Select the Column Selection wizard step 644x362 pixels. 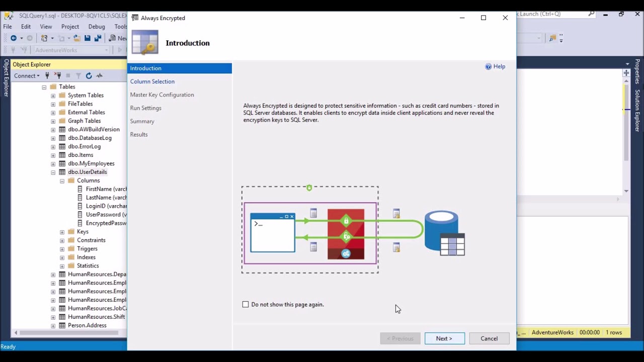click(152, 81)
